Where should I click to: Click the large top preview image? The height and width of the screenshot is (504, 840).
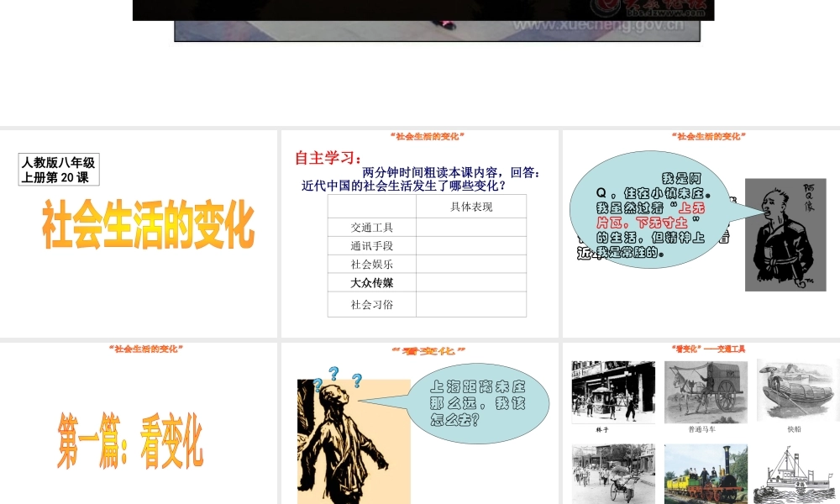click(x=423, y=20)
